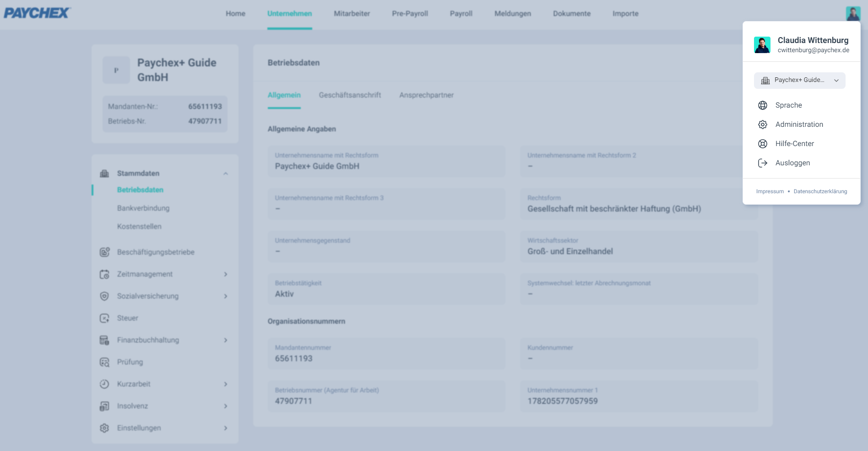Click the Stammdaten building icon
This screenshot has width=868, height=451.
[104, 174]
